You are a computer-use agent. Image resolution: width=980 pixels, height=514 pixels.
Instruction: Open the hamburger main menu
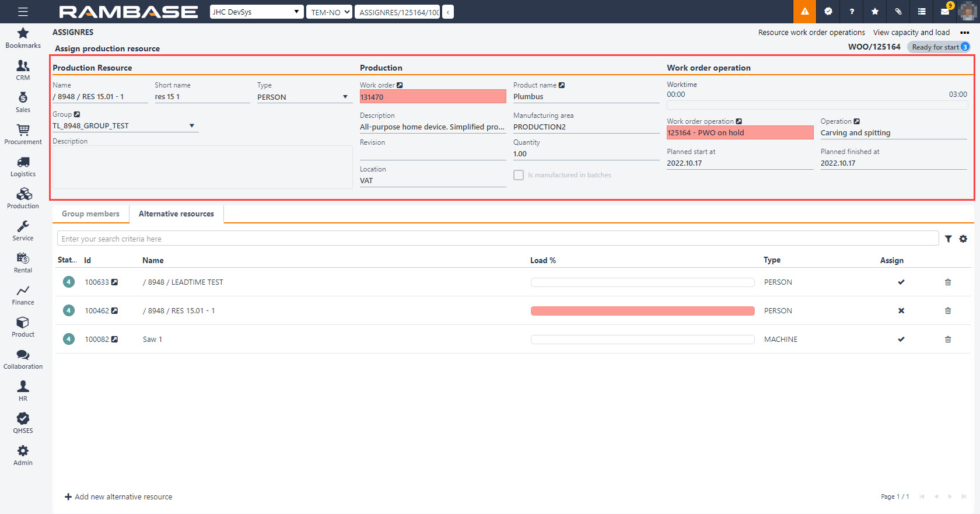point(23,12)
